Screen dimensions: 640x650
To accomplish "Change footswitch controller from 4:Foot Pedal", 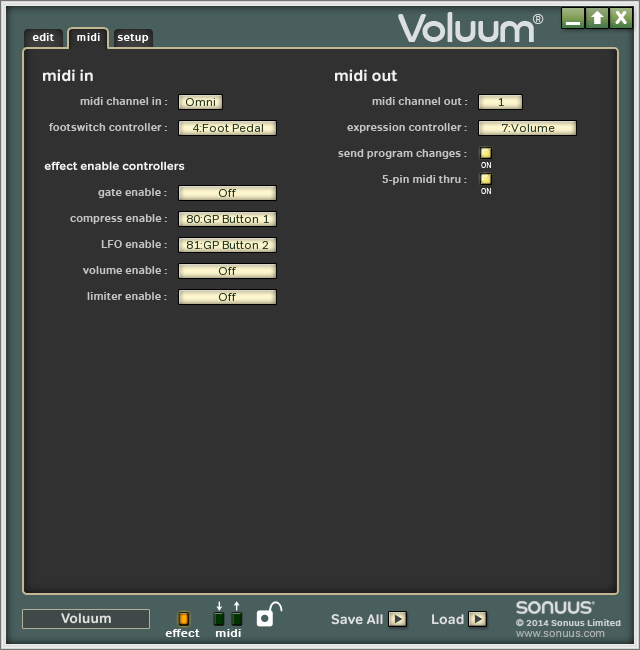I will pos(228,128).
